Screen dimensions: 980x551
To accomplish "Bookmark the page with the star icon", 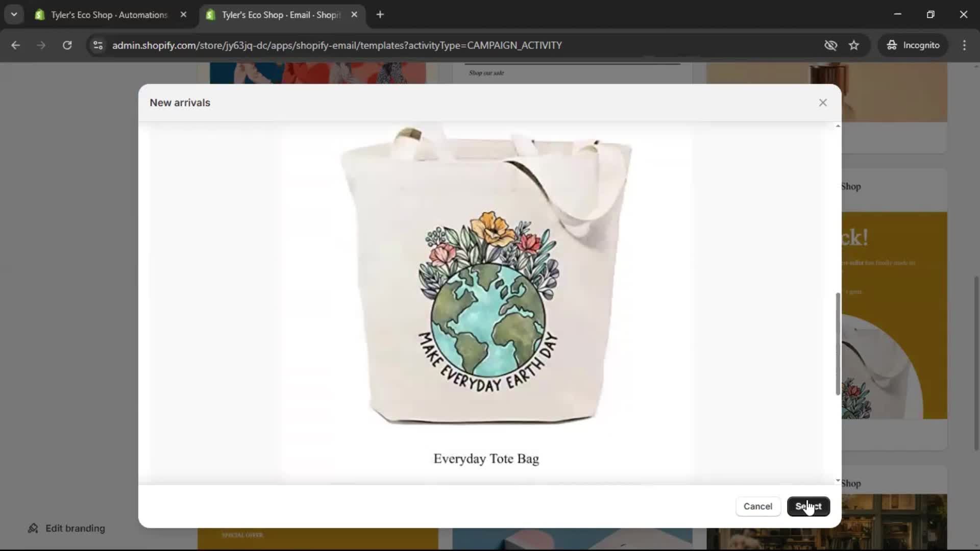I will pos(854,45).
